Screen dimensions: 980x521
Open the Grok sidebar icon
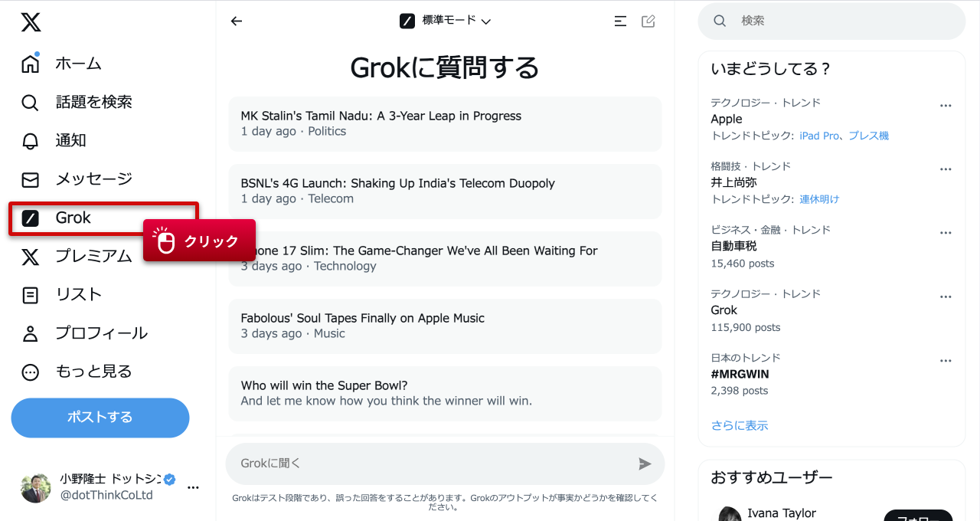coord(31,218)
